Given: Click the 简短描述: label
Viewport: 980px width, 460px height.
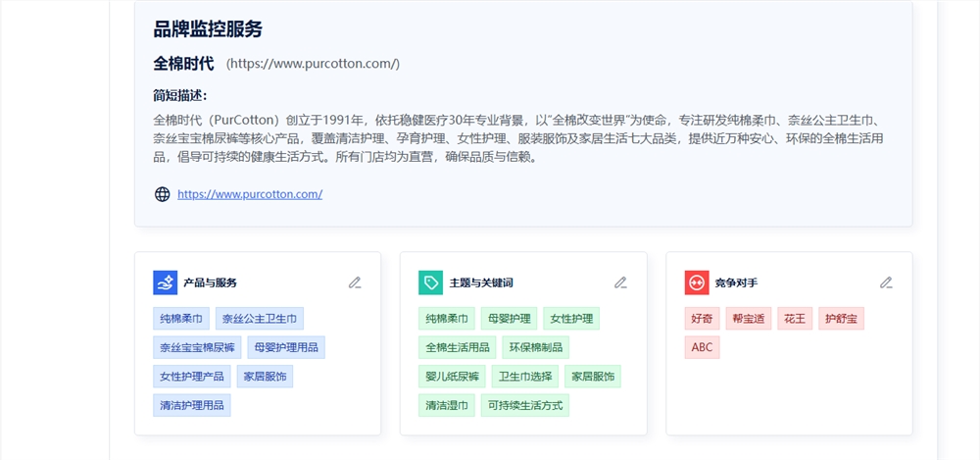Looking at the screenshot, I should click(180, 96).
